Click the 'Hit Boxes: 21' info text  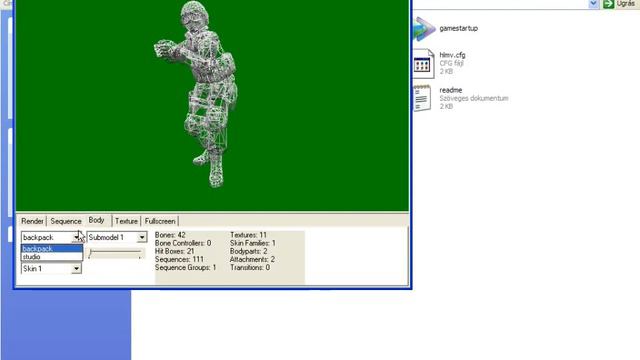[x=174, y=251]
